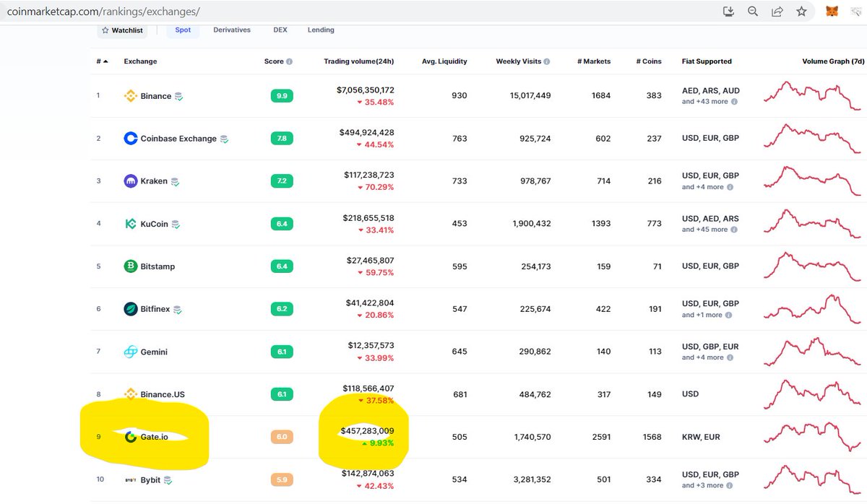
Task: Click the markets count 2591
Action: coord(600,437)
